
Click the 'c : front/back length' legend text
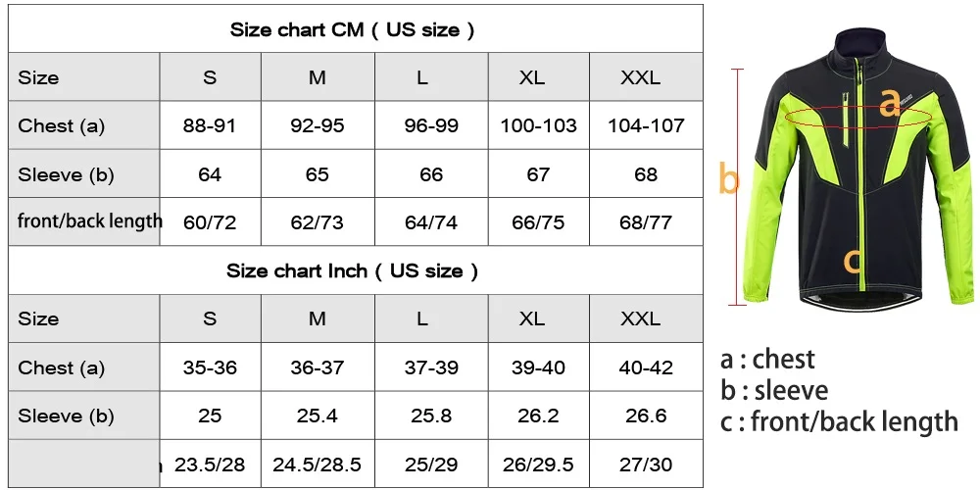[x=839, y=421]
